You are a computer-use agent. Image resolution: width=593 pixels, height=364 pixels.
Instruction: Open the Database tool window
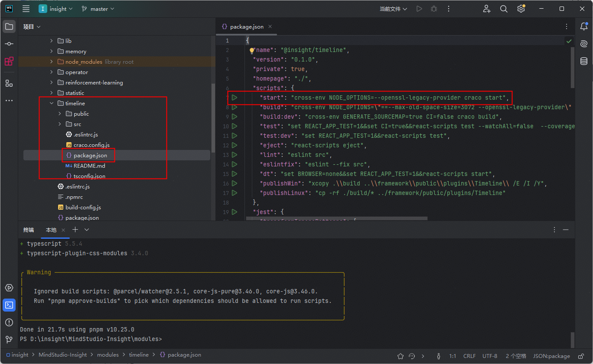click(584, 61)
